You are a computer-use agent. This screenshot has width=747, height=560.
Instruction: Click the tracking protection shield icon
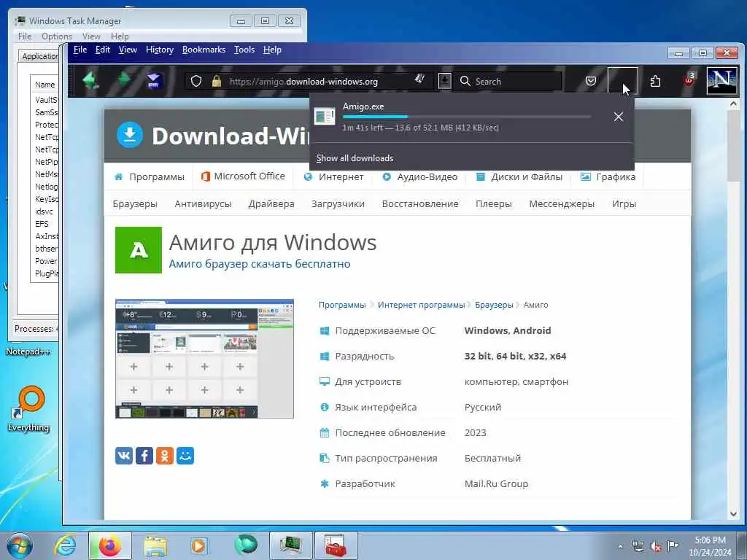[x=196, y=81]
